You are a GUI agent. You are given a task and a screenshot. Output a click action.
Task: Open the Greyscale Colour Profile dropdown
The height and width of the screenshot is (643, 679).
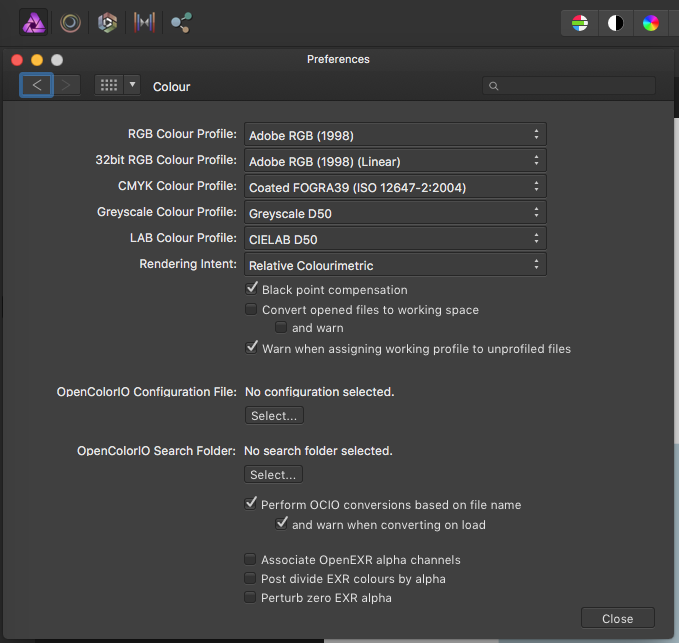[395, 213]
